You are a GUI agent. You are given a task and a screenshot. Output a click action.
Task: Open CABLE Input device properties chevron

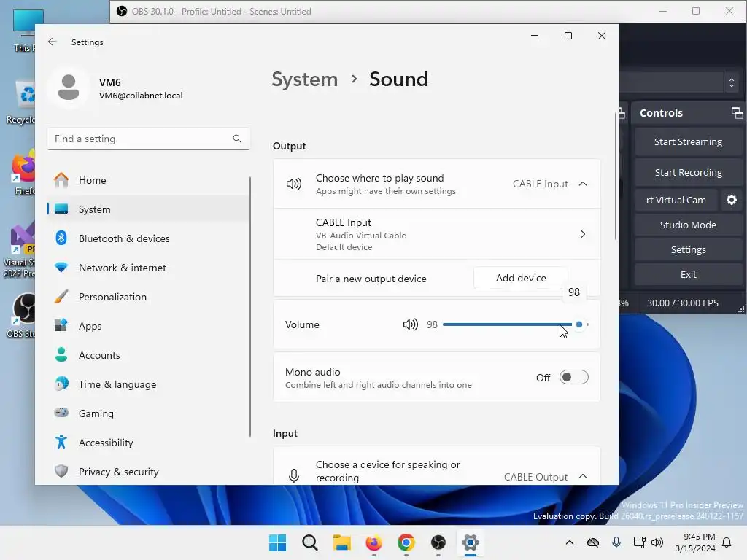pyautogui.click(x=583, y=234)
